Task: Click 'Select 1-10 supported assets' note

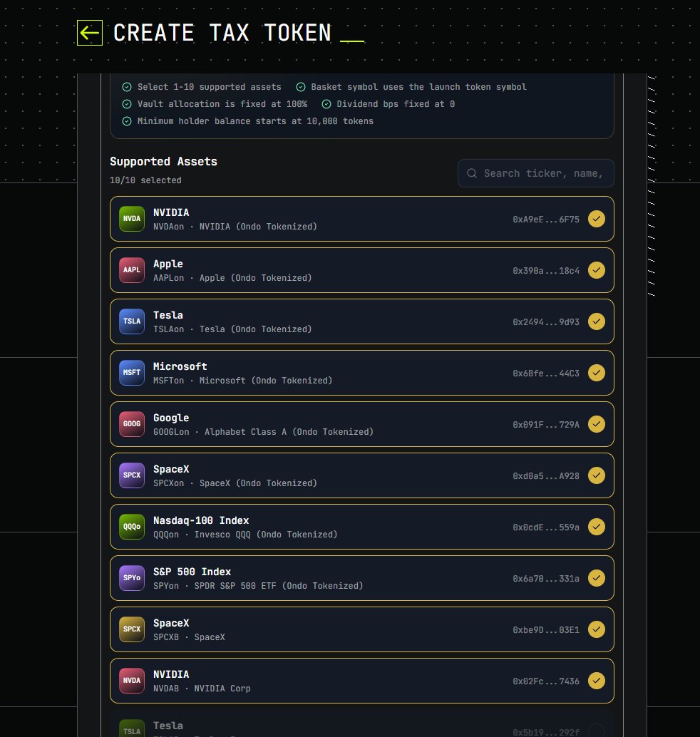Action: click(x=209, y=87)
